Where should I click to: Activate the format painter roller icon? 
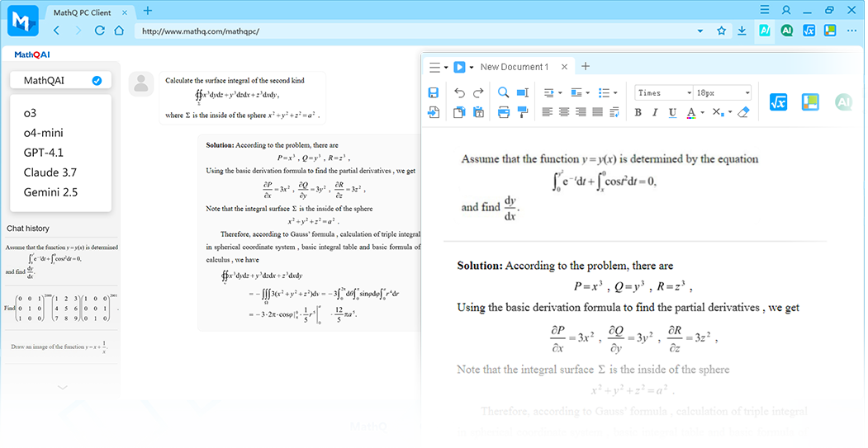[x=522, y=112]
